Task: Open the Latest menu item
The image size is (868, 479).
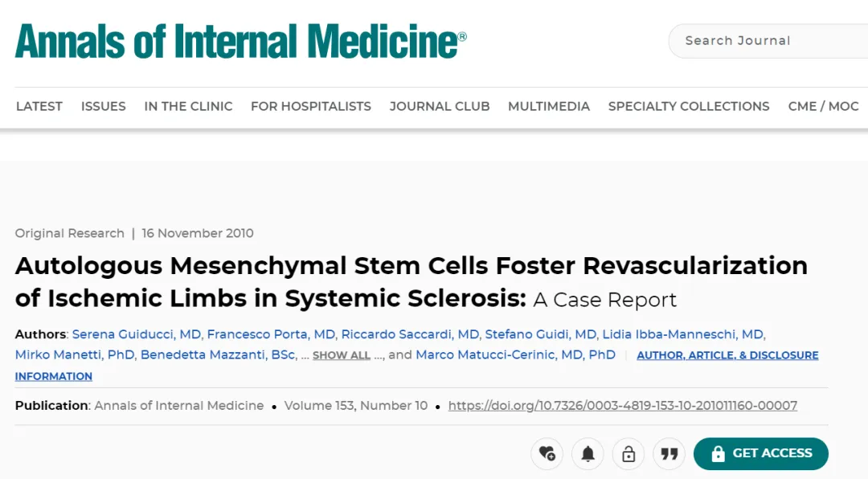Action: (39, 106)
